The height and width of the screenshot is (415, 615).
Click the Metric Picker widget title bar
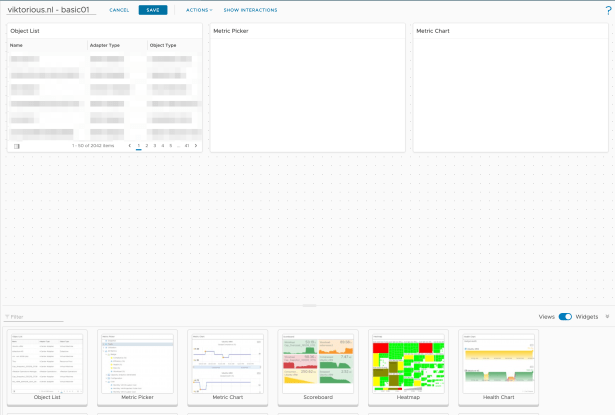(308, 31)
